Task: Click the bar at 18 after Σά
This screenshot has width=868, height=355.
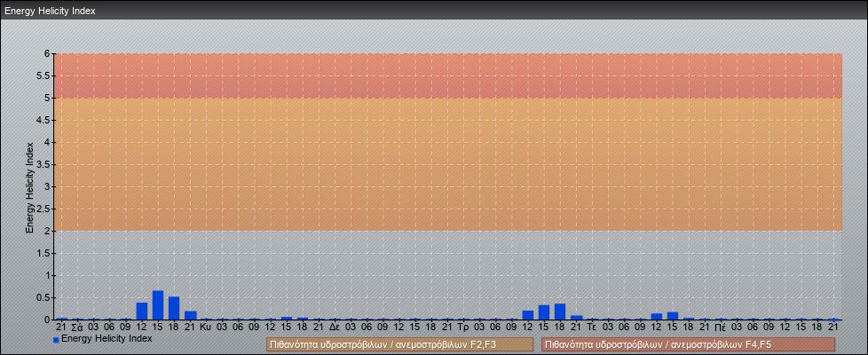Action: pyautogui.click(x=174, y=308)
